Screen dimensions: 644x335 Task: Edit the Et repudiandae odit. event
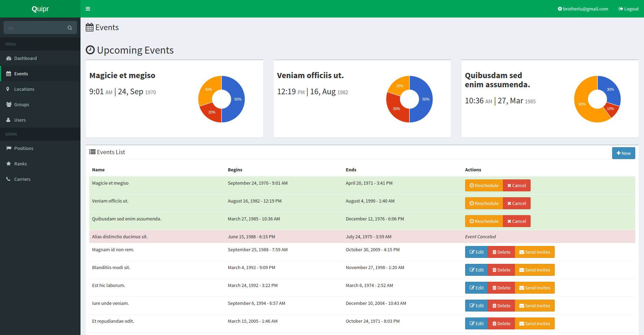pyautogui.click(x=476, y=323)
